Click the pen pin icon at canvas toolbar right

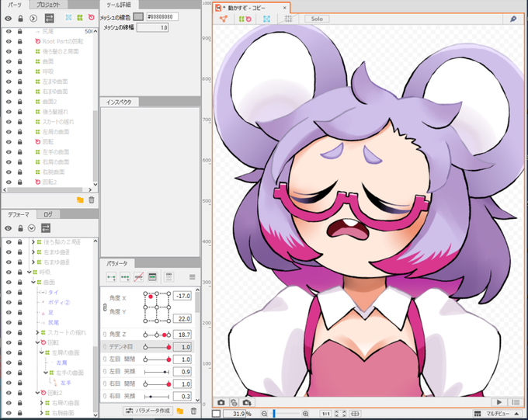click(513, 19)
